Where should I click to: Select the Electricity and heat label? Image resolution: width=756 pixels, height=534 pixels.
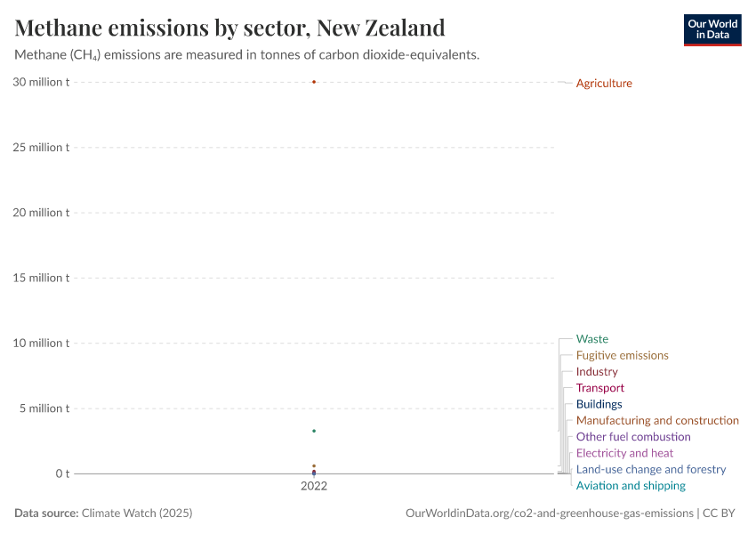pos(624,453)
